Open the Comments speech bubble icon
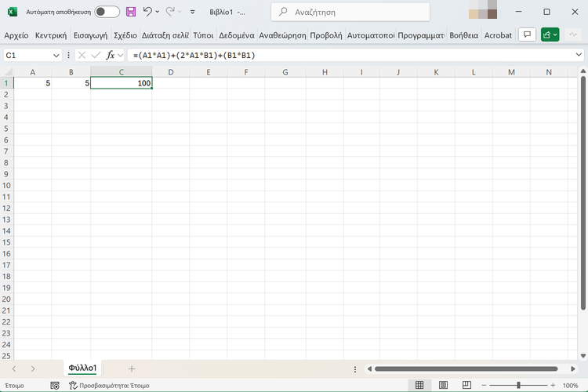The width and height of the screenshot is (588, 392). [527, 34]
